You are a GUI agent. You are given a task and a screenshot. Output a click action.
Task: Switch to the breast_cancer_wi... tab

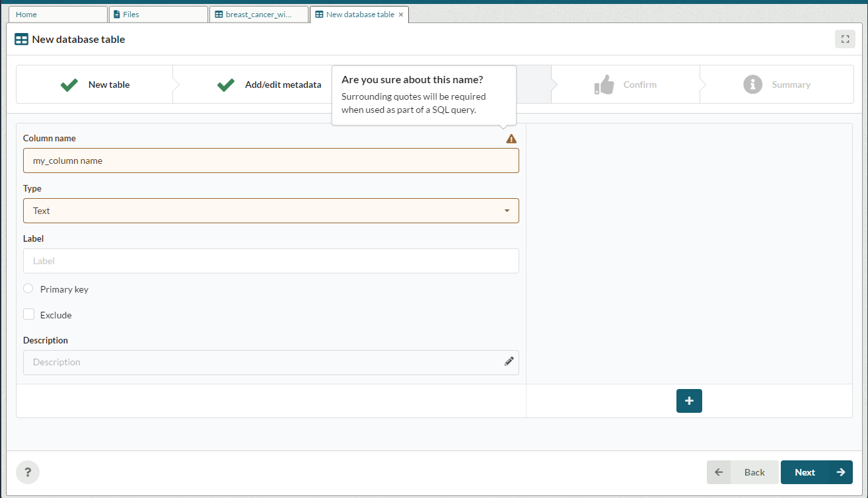[258, 15]
